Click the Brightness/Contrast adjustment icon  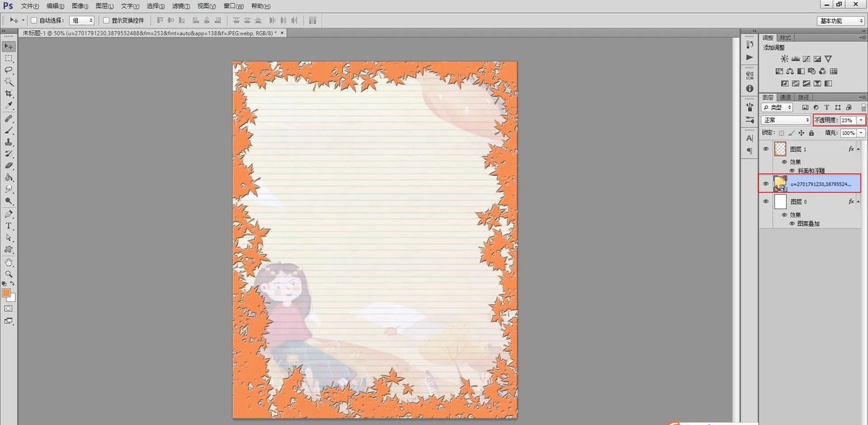pyautogui.click(x=785, y=59)
